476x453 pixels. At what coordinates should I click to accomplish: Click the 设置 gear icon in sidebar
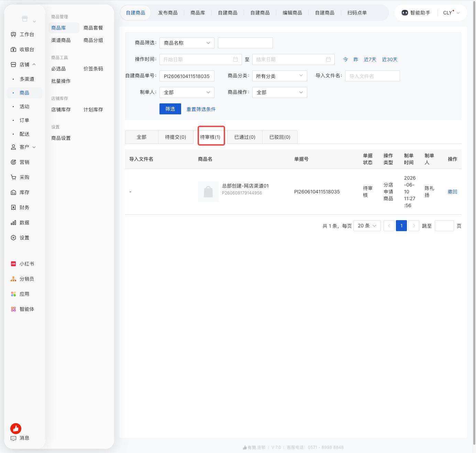click(13, 238)
